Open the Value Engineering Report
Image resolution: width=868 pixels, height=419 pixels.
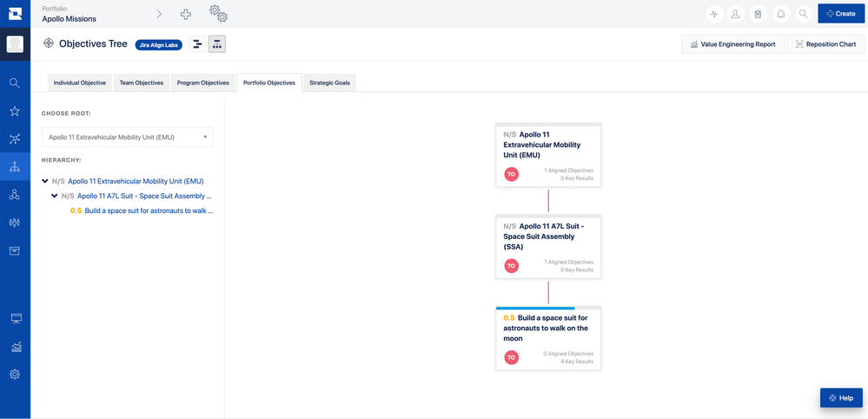733,44
